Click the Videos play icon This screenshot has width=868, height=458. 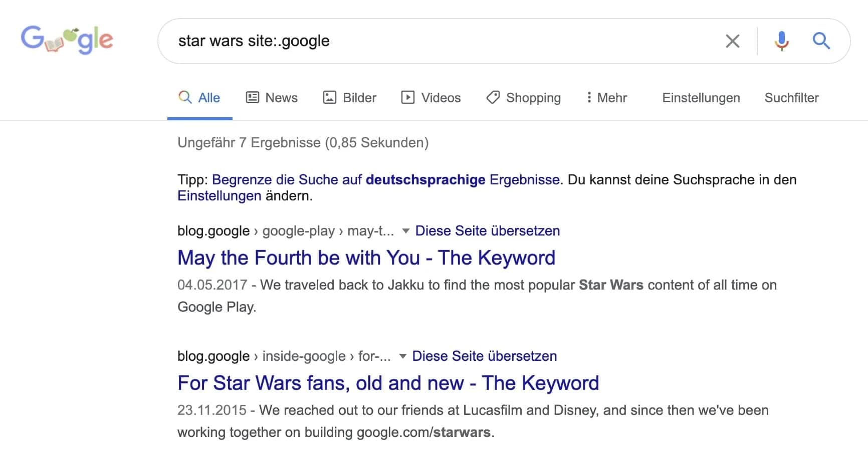pyautogui.click(x=408, y=97)
